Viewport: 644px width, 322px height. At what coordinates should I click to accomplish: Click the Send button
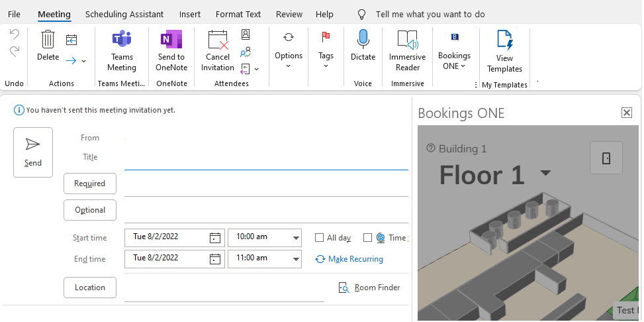coord(33,152)
